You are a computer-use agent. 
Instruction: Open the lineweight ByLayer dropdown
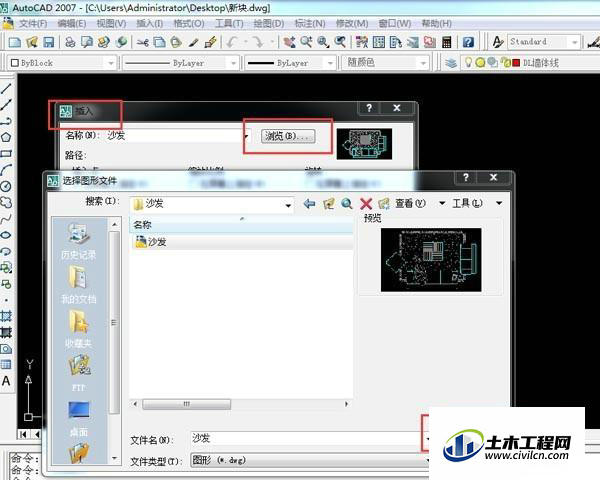330,63
